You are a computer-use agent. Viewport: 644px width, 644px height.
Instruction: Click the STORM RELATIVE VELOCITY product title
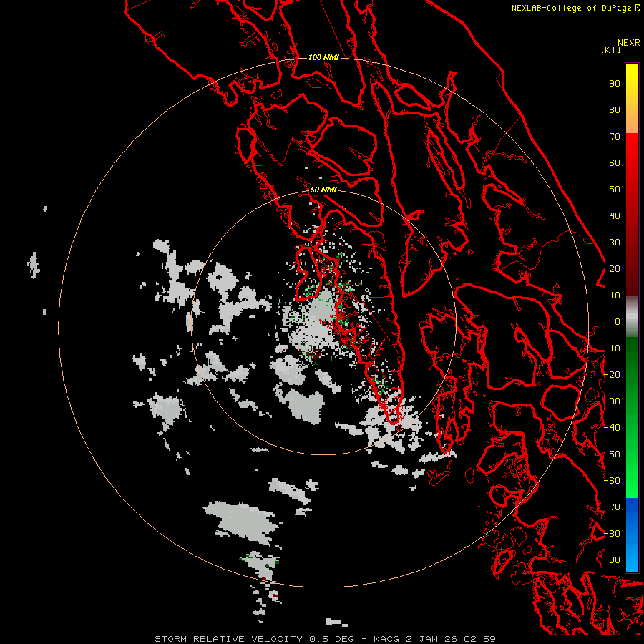[228, 639]
